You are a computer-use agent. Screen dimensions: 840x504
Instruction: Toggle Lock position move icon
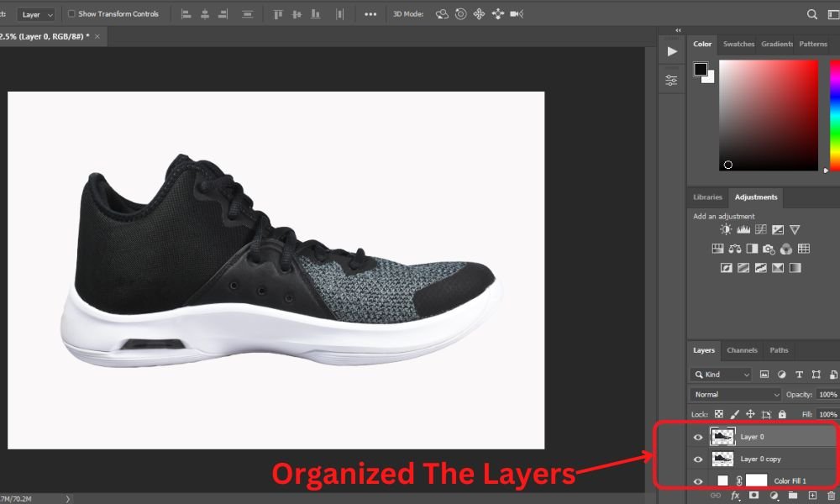750,414
